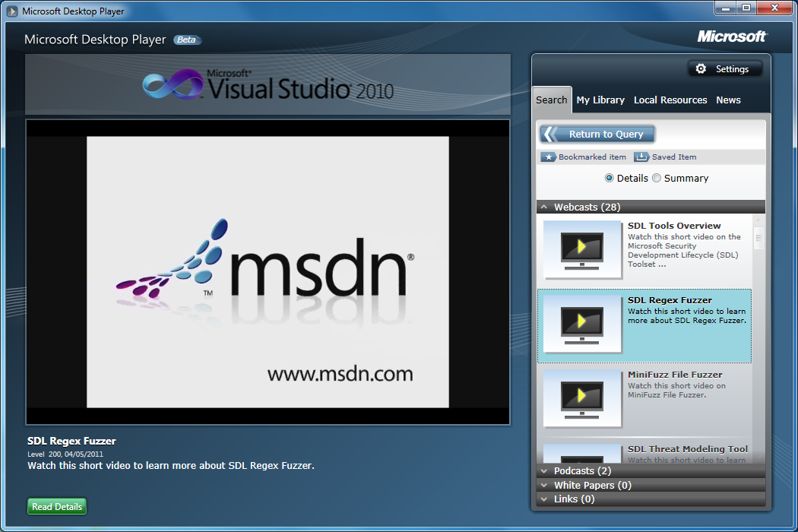
Task: Click the SDL Regex Fuzzer heading below video
Action: pyautogui.click(x=71, y=441)
